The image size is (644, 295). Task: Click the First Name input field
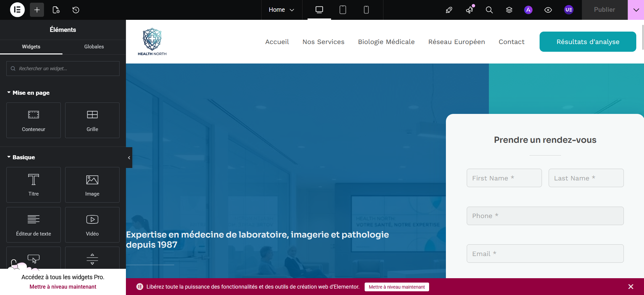(x=504, y=178)
